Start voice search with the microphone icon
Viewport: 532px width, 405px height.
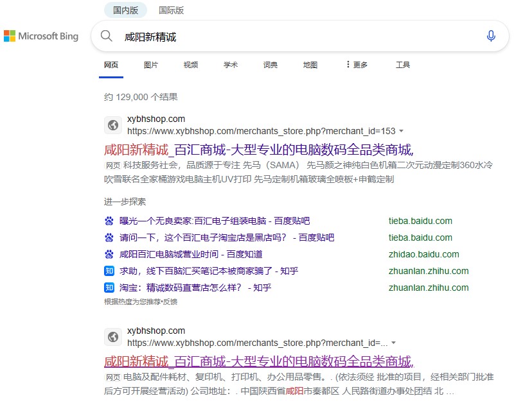(491, 36)
